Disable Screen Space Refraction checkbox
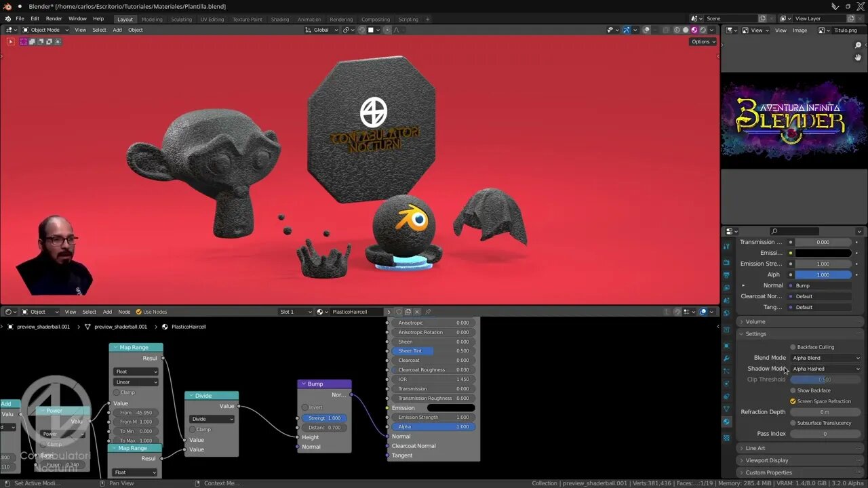The width and height of the screenshot is (868, 488). tap(793, 401)
